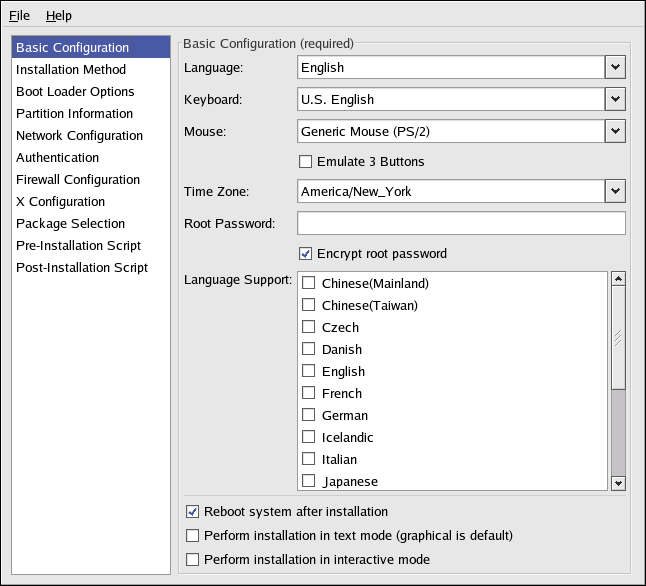Go to Boot Loader Options section
The width and height of the screenshot is (646, 586).
coord(75,92)
